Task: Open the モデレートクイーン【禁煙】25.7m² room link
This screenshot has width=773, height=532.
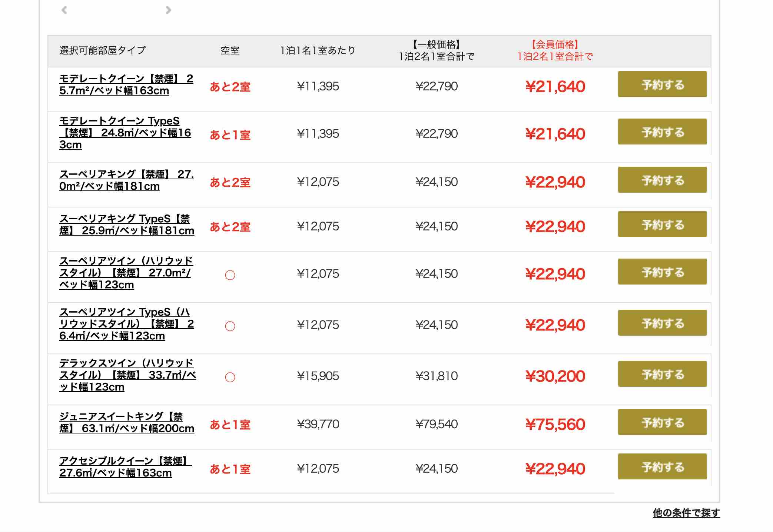Action: [126, 84]
